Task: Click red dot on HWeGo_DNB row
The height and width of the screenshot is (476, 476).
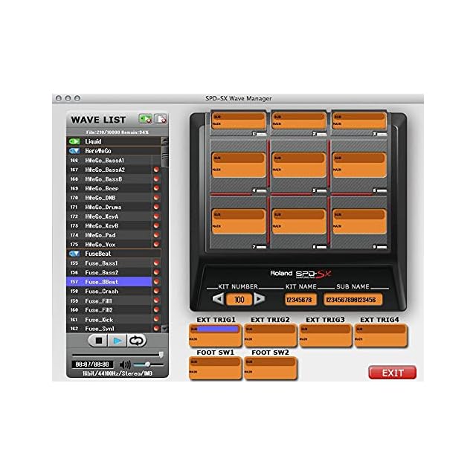Action: (156, 198)
